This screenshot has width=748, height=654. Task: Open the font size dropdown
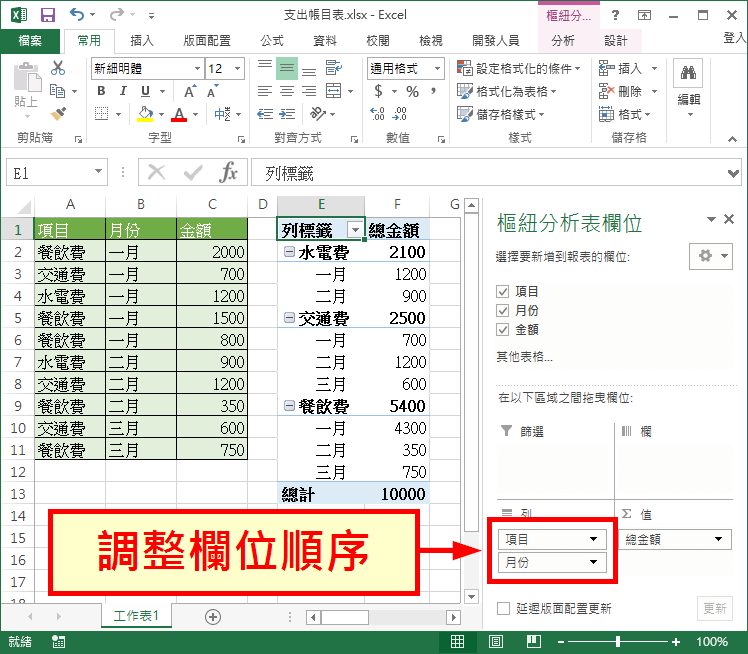238,68
